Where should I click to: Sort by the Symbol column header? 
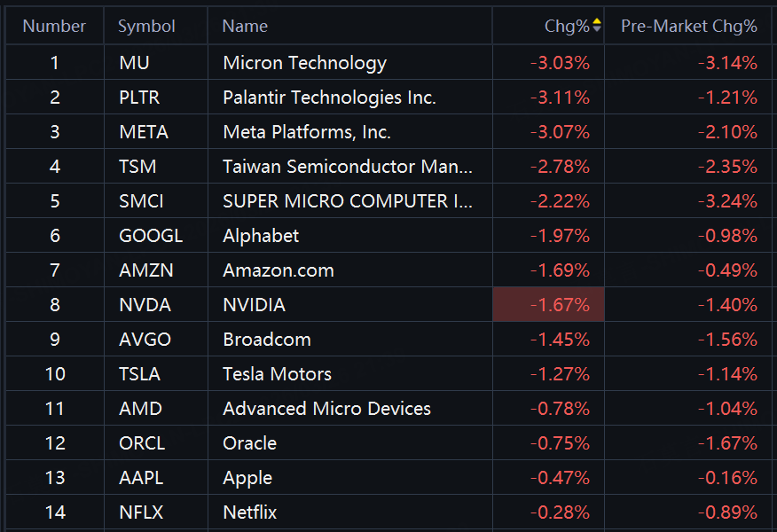pos(146,27)
